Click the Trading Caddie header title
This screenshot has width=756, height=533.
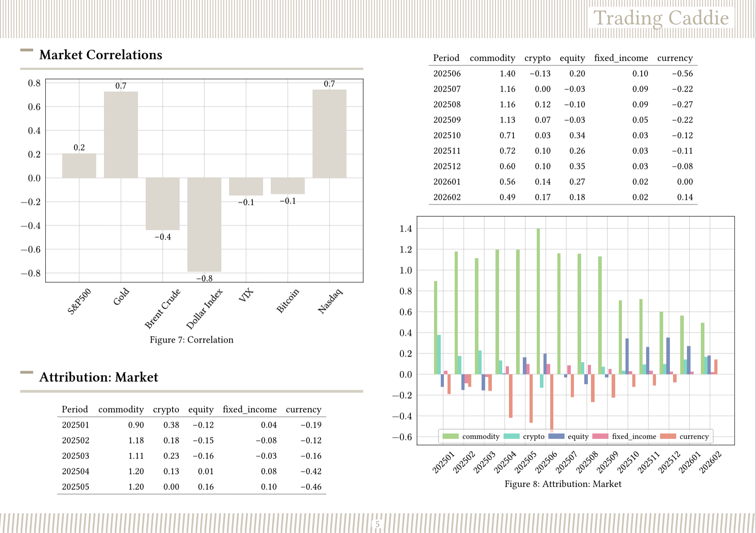coord(661,18)
